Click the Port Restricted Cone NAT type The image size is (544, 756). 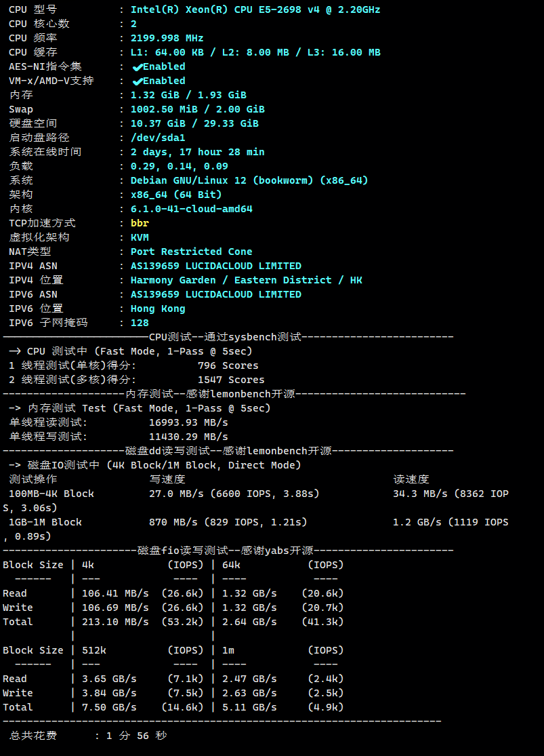pos(191,252)
